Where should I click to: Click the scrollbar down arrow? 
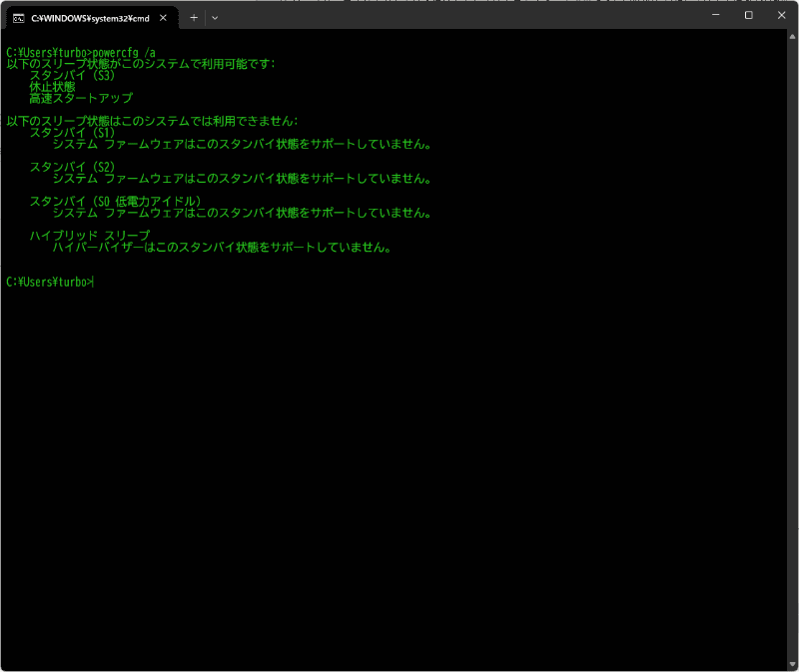(792, 664)
